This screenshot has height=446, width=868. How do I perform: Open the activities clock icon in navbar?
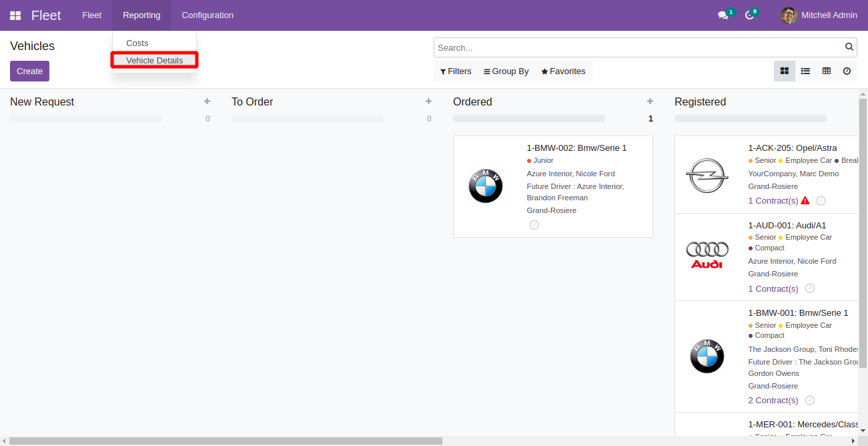pyautogui.click(x=749, y=15)
